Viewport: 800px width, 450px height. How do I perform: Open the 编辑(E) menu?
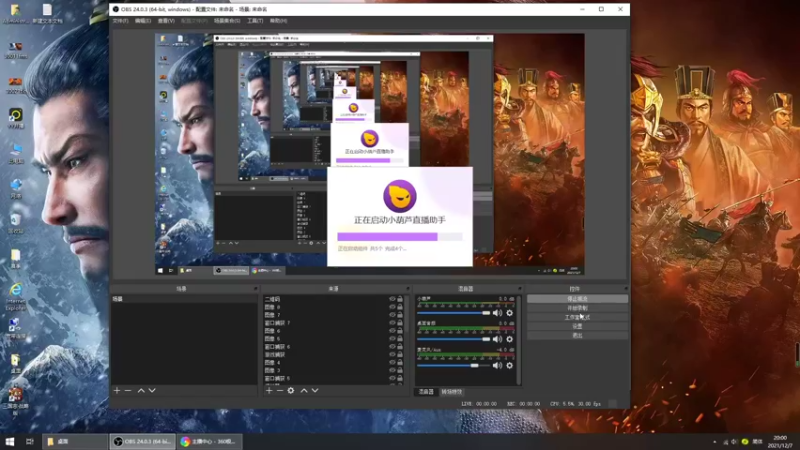coord(143,21)
